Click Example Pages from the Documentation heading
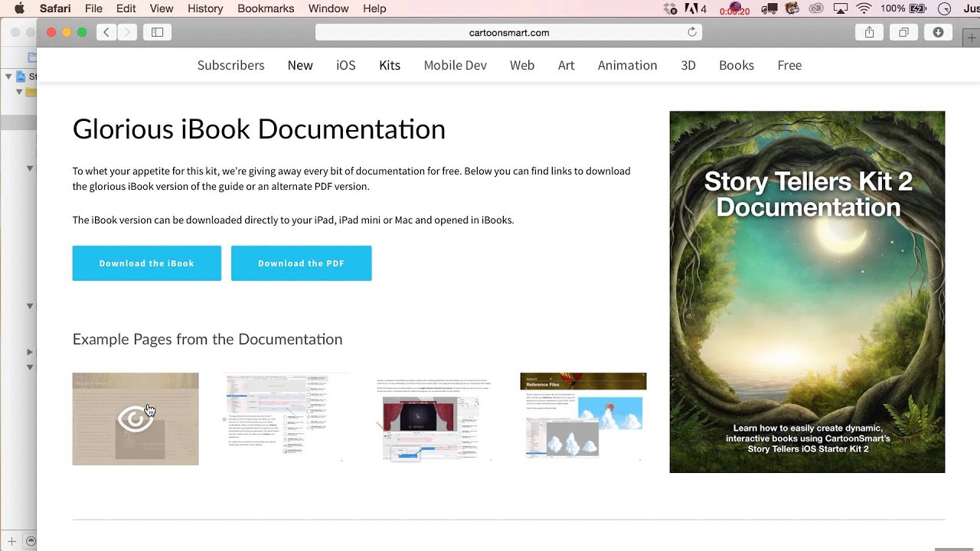 (x=207, y=339)
